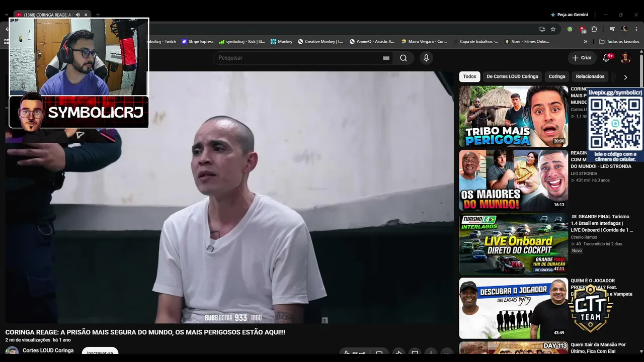This screenshot has height=362, width=644.
Task: Select the Todos filter chip
Action: point(469,77)
